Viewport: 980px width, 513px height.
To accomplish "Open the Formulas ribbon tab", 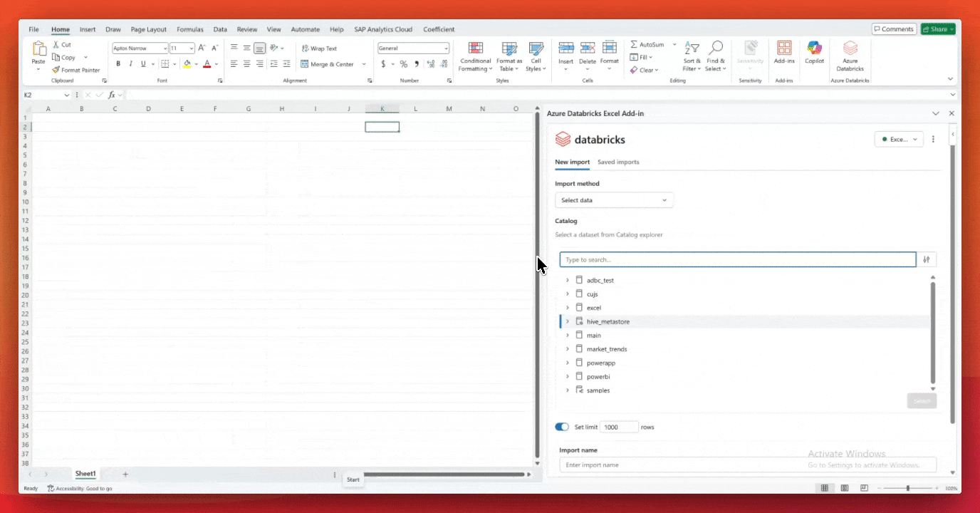I will [x=189, y=29].
